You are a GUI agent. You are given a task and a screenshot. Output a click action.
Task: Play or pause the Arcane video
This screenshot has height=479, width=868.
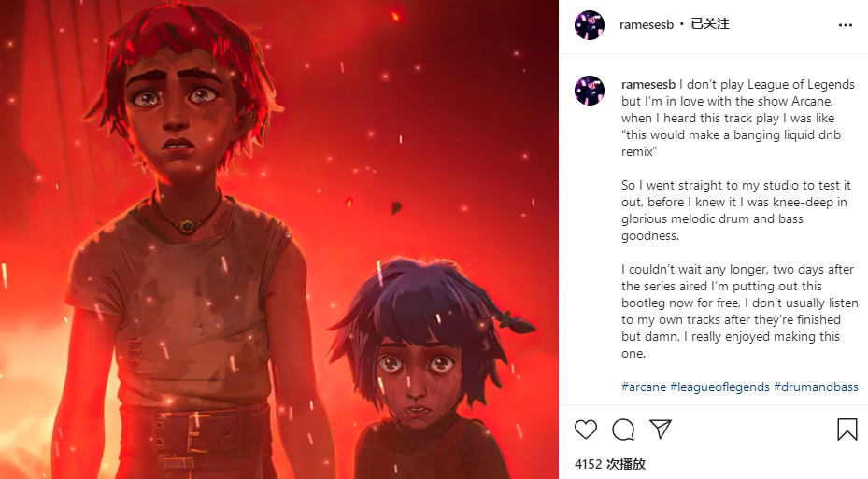pos(279,239)
